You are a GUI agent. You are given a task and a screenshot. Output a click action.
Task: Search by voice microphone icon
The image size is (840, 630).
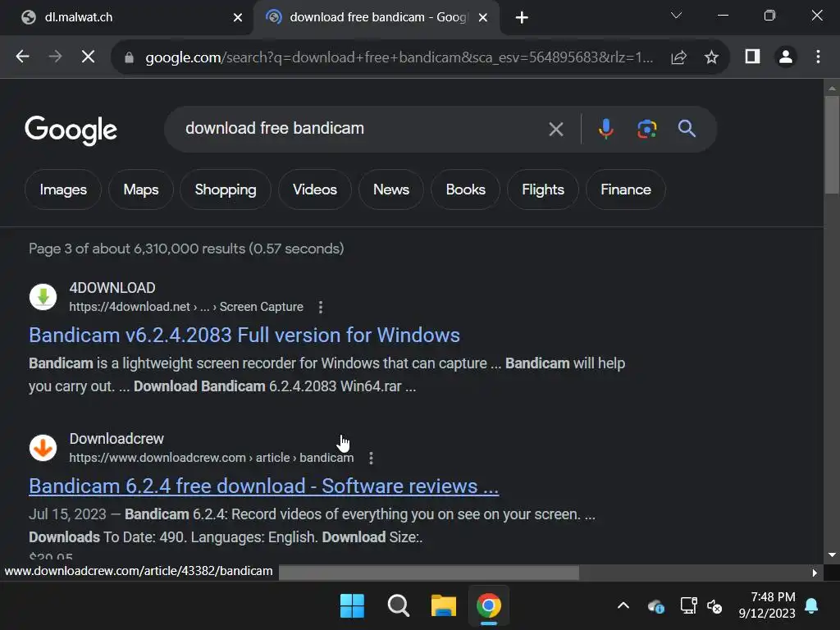tap(606, 129)
